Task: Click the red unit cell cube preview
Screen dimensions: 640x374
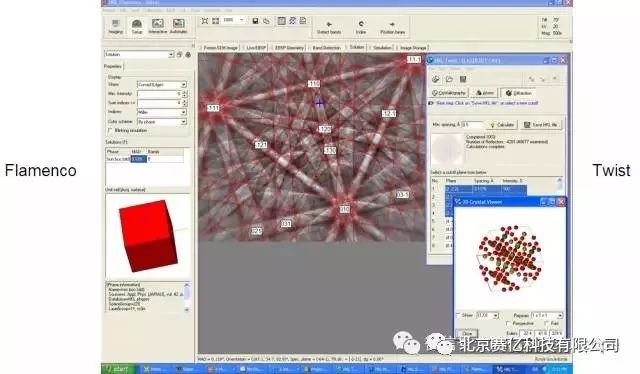Action: [x=149, y=236]
